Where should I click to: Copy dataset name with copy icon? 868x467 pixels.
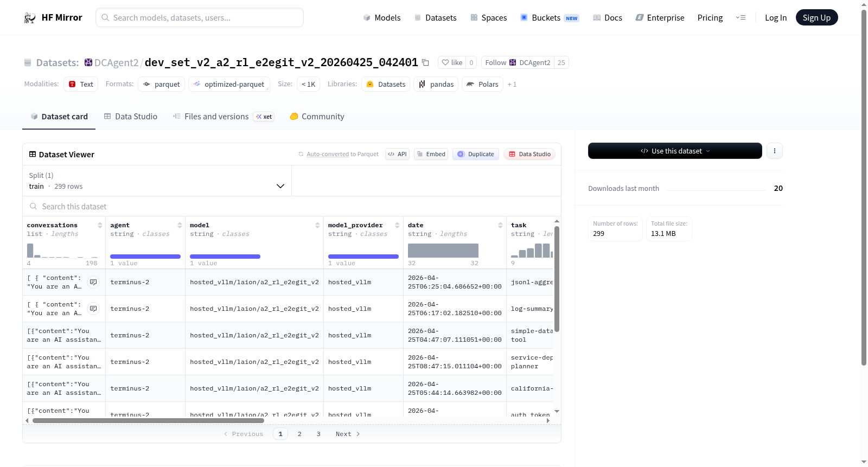click(x=426, y=63)
